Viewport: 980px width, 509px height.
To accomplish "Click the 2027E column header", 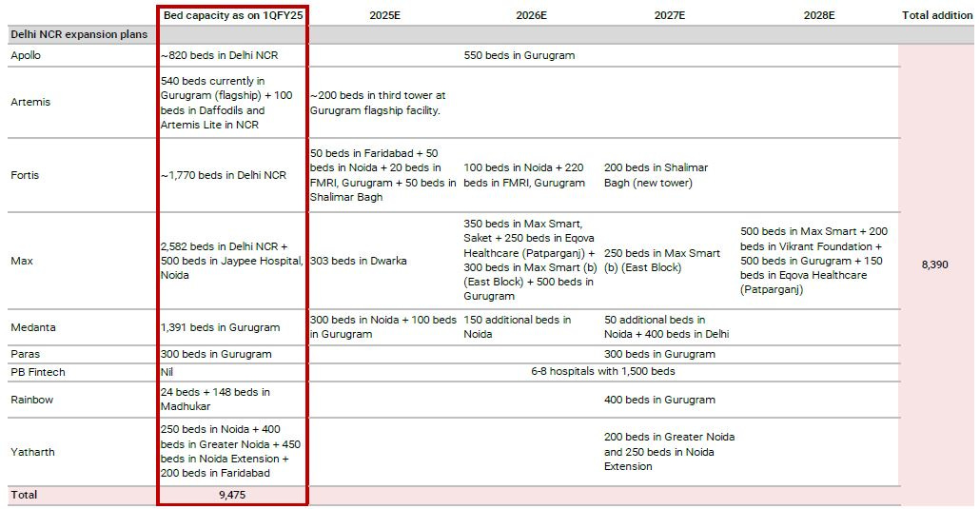I will 670,15.
